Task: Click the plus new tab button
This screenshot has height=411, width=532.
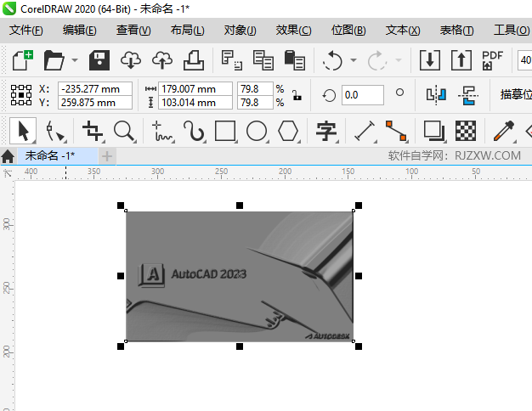Action: tap(107, 156)
